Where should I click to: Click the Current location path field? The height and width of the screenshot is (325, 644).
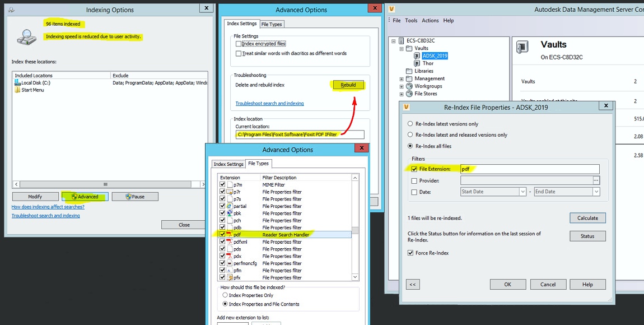(300, 134)
